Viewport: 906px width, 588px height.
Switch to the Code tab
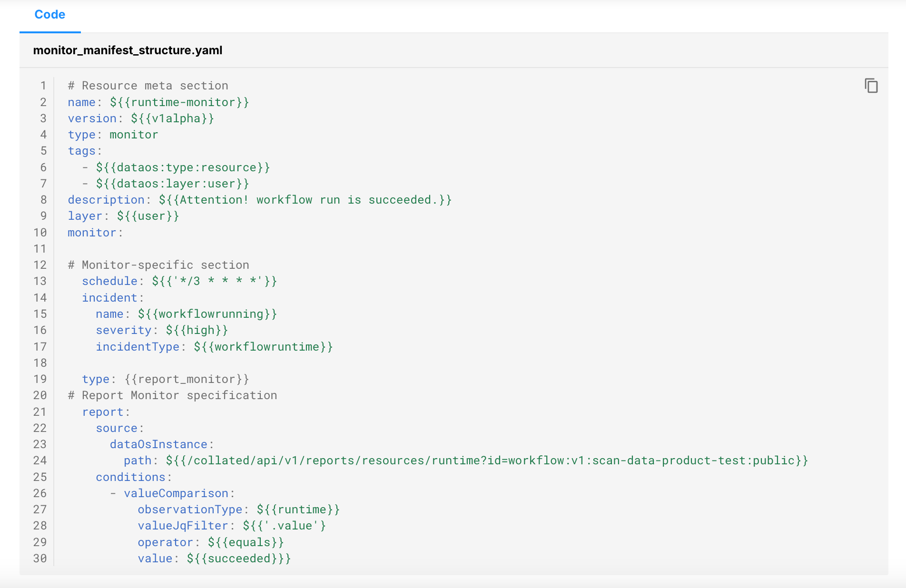[49, 14]
